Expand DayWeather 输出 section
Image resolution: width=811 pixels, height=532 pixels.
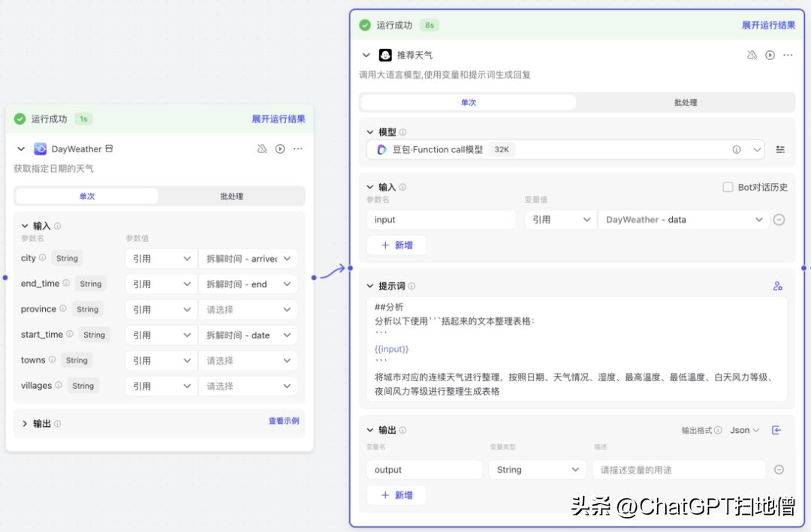click(24, 423)
